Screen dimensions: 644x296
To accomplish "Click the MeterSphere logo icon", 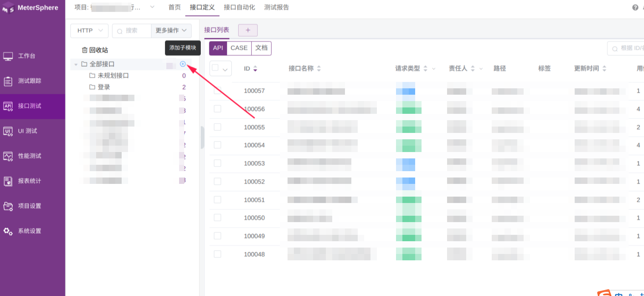I will [8, 8].
